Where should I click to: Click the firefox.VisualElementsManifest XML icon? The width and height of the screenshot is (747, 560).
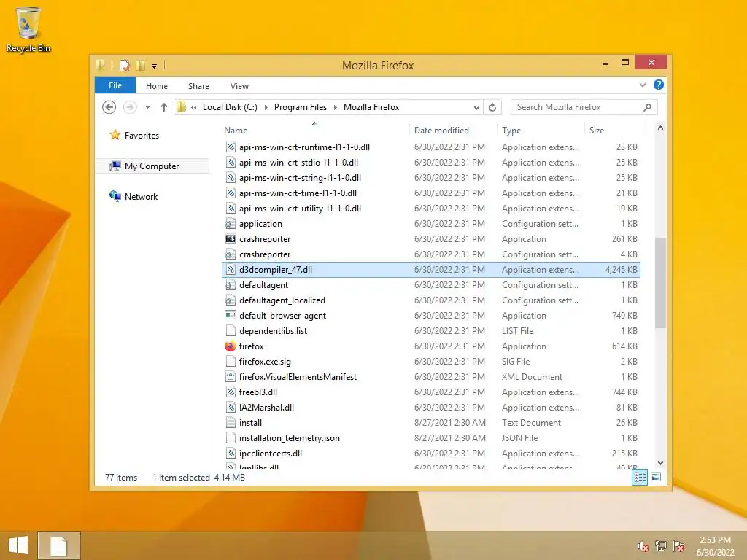(x=230, y=377)
